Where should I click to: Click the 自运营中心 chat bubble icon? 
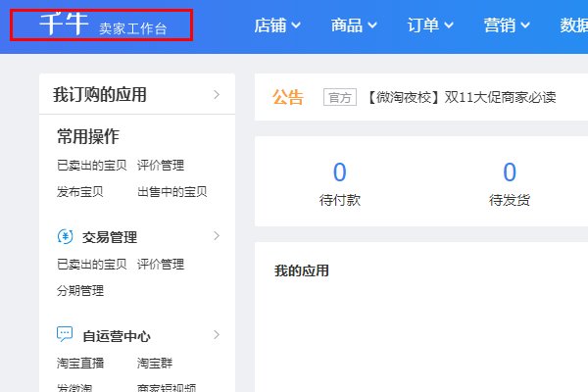pos(65,334)
